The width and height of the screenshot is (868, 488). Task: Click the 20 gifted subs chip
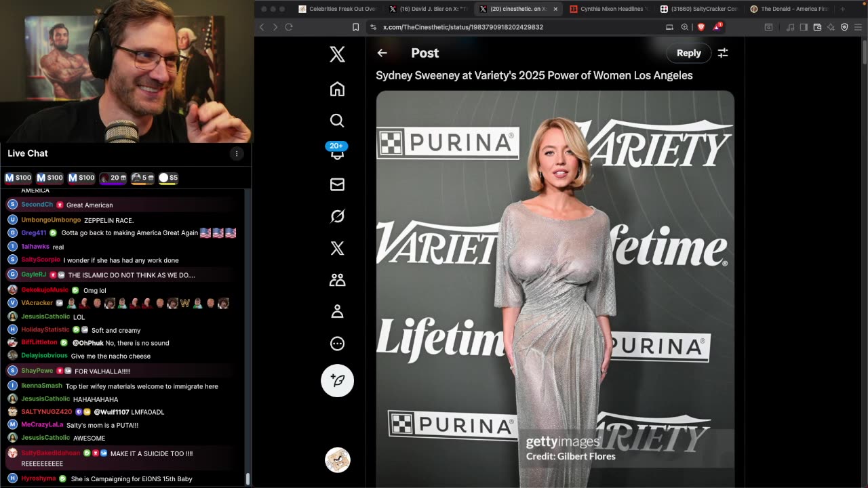click(113, 178)
